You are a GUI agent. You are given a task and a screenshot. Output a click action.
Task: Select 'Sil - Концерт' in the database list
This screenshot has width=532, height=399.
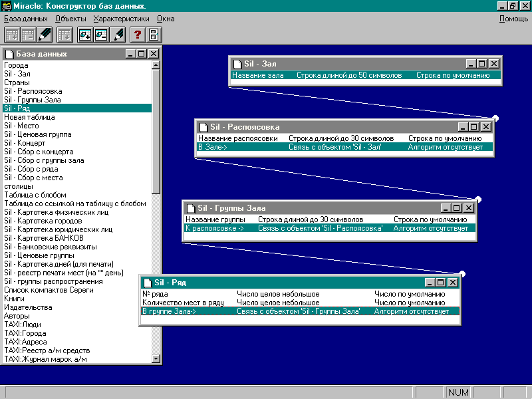[25, 143]
